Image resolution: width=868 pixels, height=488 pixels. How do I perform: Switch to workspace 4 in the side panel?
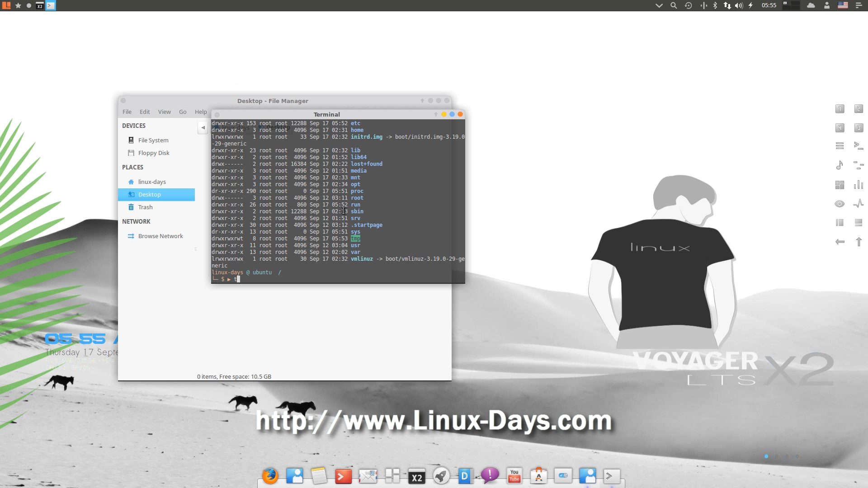(840, 128)
